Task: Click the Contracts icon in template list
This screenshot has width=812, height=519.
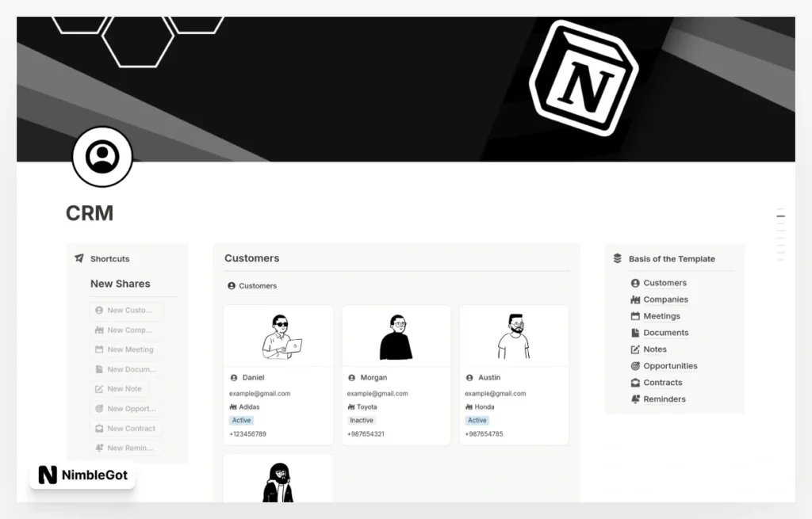Action: 635,383
